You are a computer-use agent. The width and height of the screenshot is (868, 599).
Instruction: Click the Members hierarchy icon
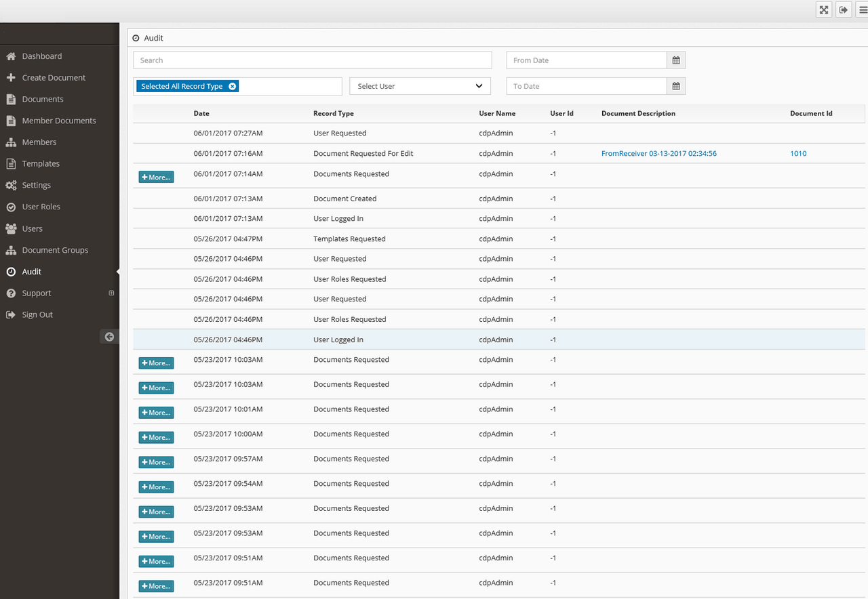(x=11, y=142)
